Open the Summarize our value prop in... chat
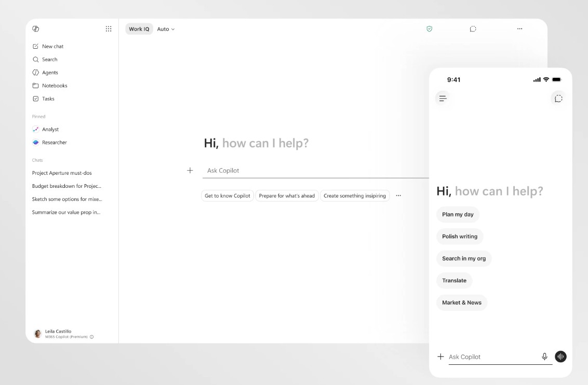The height and width of the screenshot is (385, 588). [x=66, y=212]
